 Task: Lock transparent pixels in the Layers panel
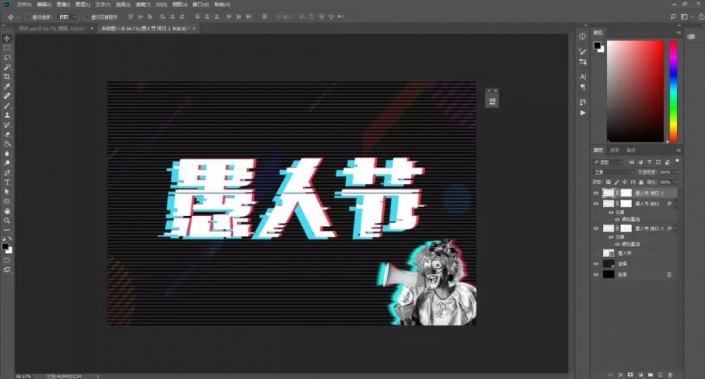[x=608, y=183]
